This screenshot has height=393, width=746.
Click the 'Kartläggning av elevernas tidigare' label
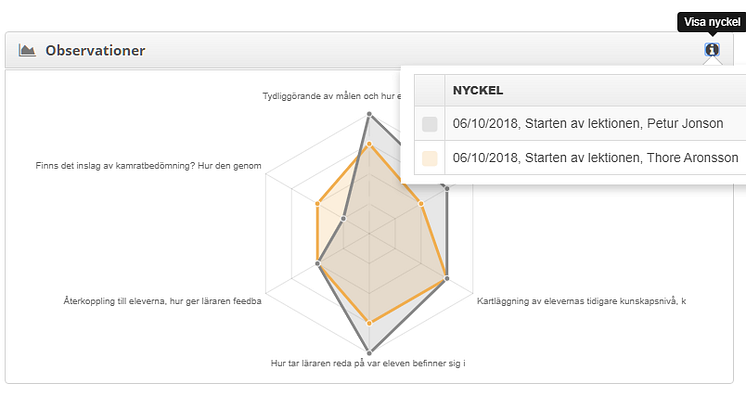click(x=581, y=301)
